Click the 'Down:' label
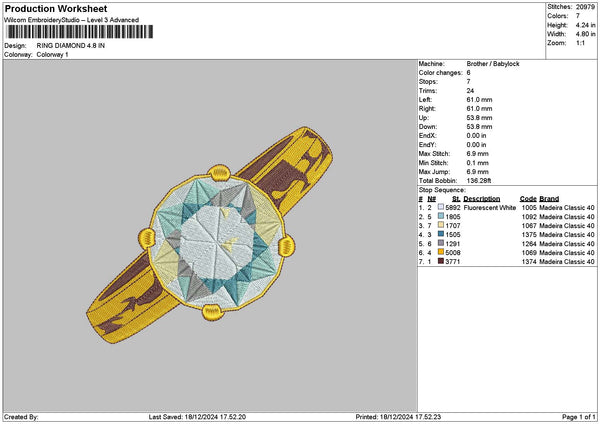600x424 pixels. tap(427, 127)
